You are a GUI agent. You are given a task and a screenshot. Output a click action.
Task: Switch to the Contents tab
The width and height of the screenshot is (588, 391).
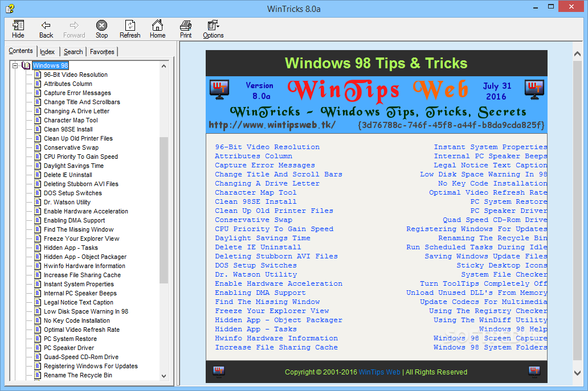point(21,51)
